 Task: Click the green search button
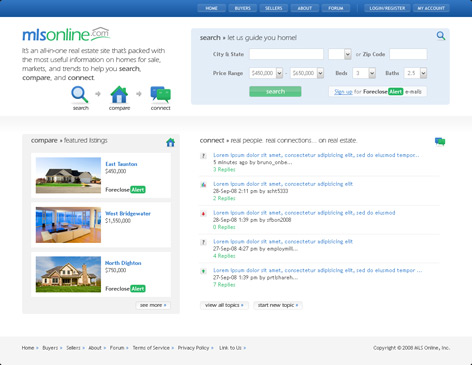pos(275,91)
